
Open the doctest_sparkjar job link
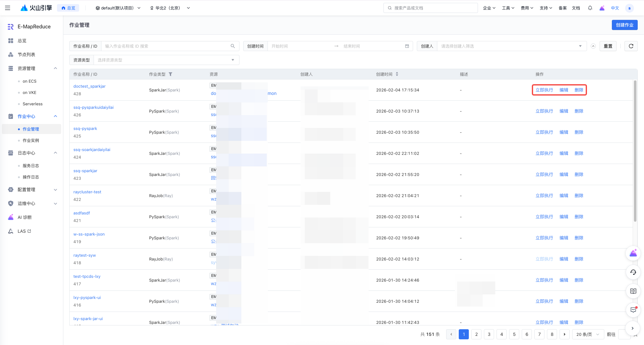coord(89,86)
